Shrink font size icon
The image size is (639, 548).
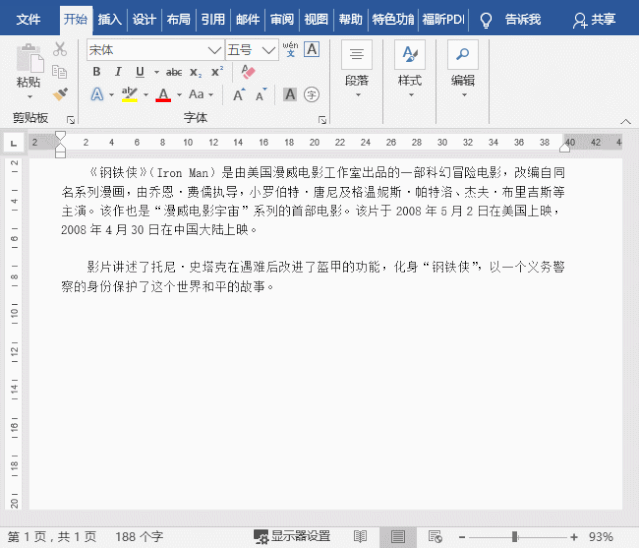[x=261, y=95]
